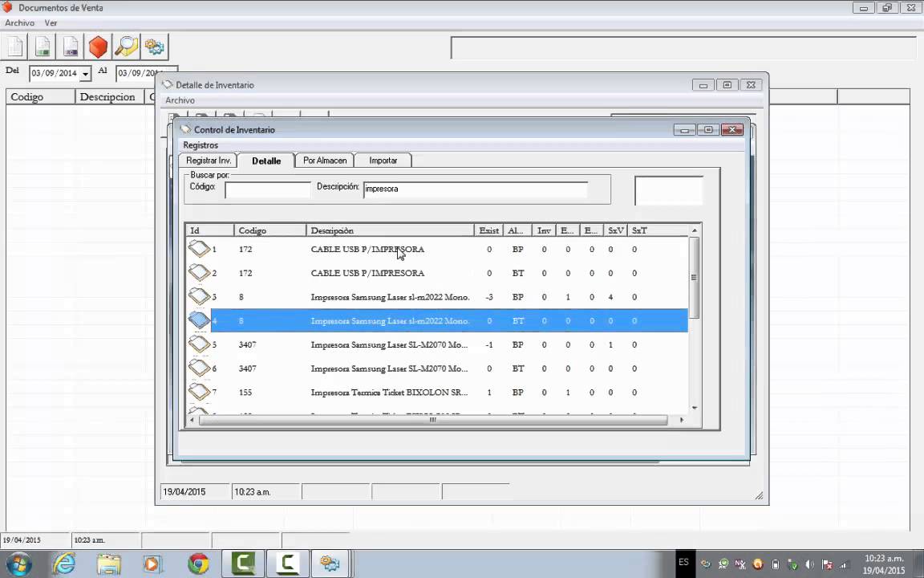Click the green-labeled document toolbar icon

[43, 47]
